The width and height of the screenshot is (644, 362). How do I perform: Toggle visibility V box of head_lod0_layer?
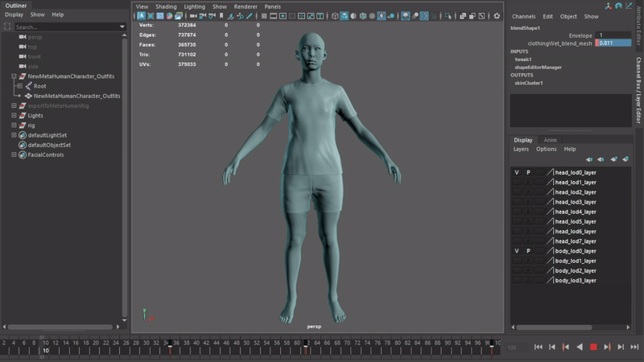[x=517, y=172]
